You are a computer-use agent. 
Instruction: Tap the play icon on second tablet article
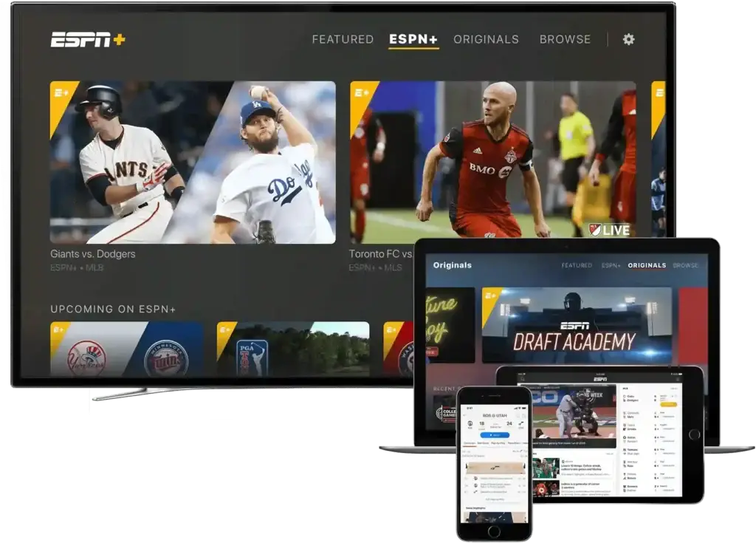[541, 490]
